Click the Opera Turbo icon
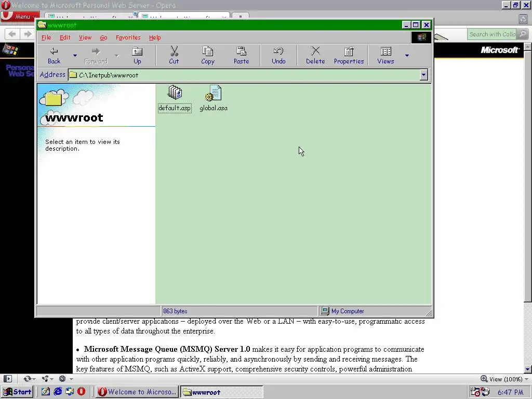The height and width of the screenshot is (399, 532). (62, 379)
